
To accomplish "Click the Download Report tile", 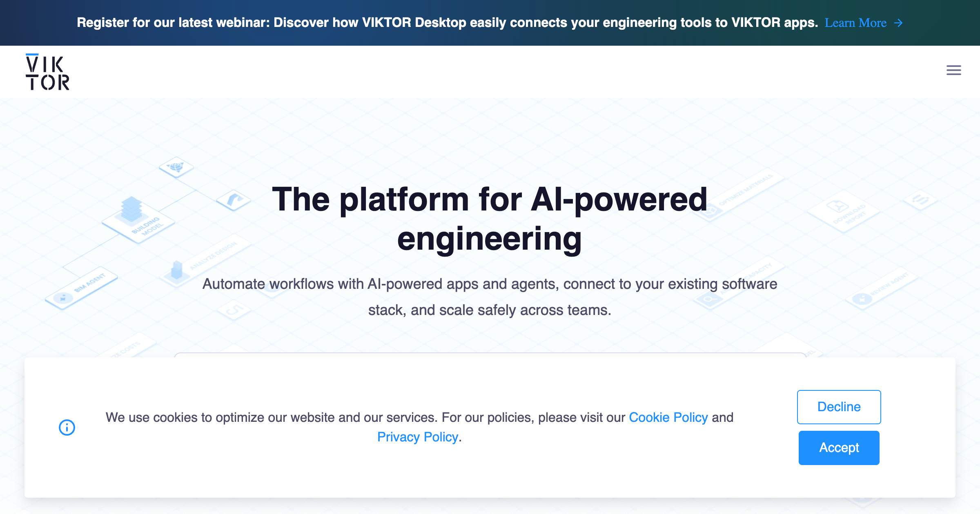I will tap(844, 211).
